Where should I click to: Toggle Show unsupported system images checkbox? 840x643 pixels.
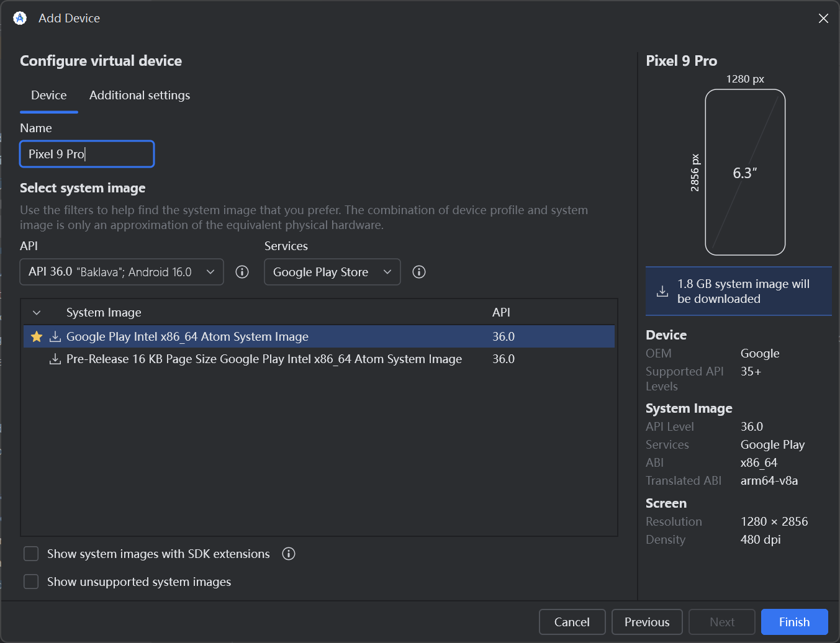[x=31, y=582]
